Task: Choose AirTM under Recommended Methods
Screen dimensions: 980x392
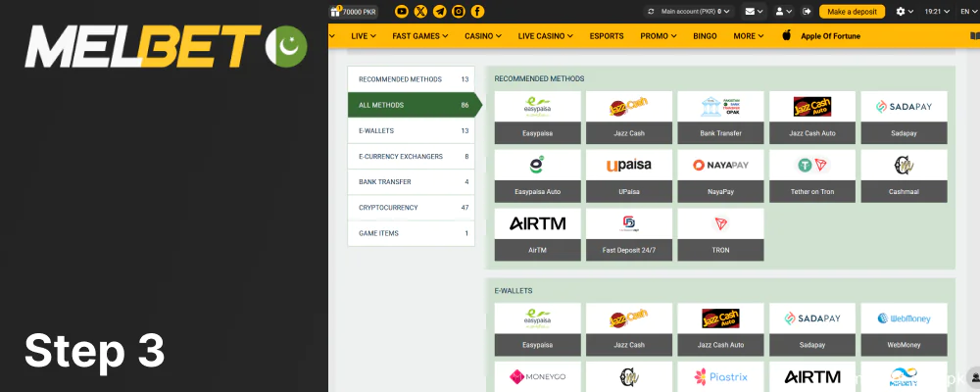Action: pyautogui.click(x=537, y=234)
